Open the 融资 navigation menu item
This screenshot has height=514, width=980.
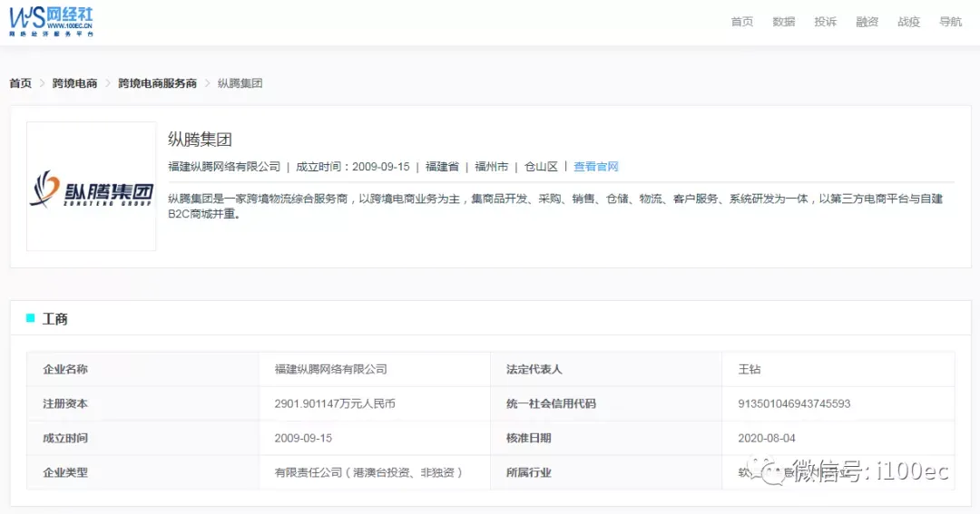[x=867, y=22]
